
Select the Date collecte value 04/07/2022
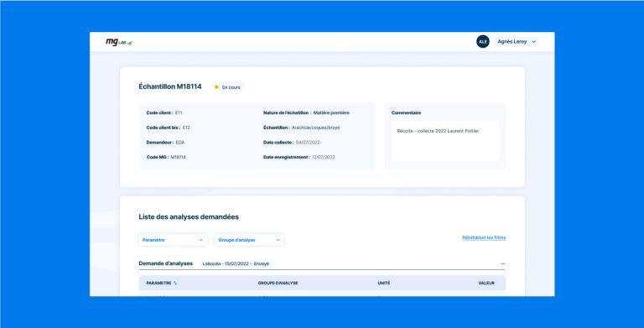click(308, 143)
